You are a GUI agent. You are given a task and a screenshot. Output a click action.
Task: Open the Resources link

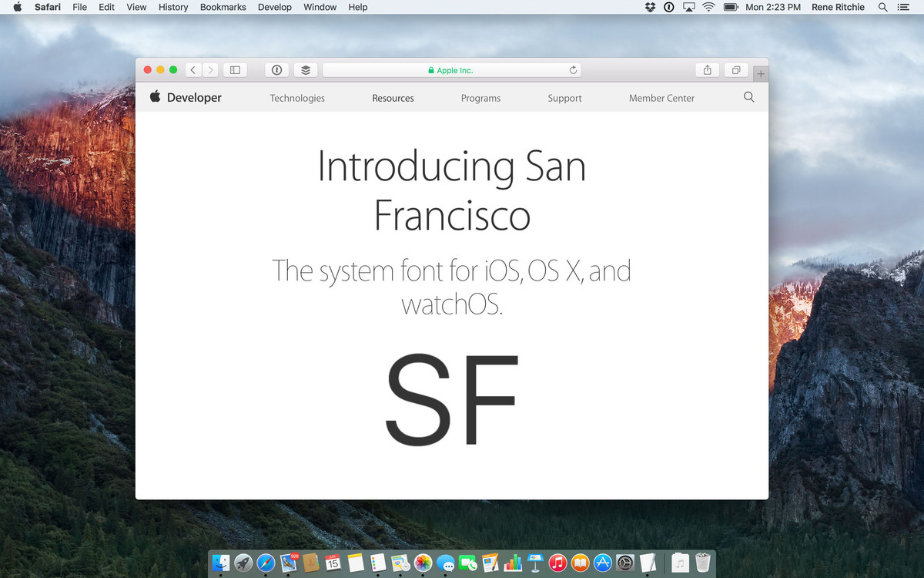click(393, 98)
